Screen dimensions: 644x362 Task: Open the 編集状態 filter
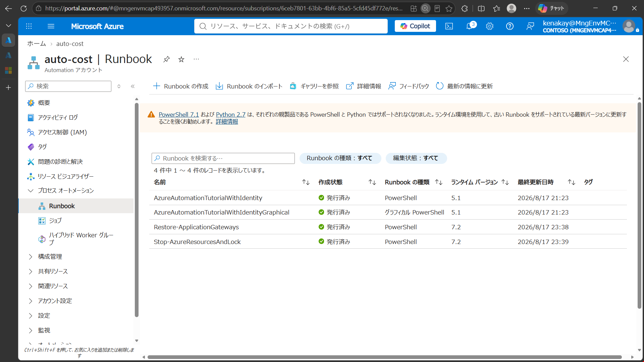coord(416,158)
